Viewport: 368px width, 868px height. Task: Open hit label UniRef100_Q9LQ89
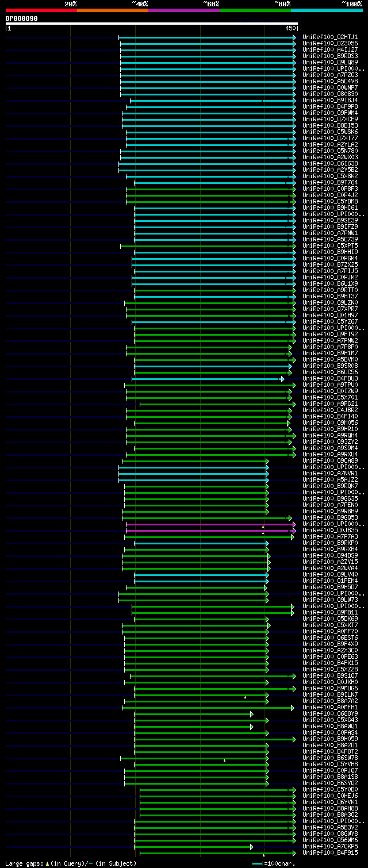(x=330, y=63)
